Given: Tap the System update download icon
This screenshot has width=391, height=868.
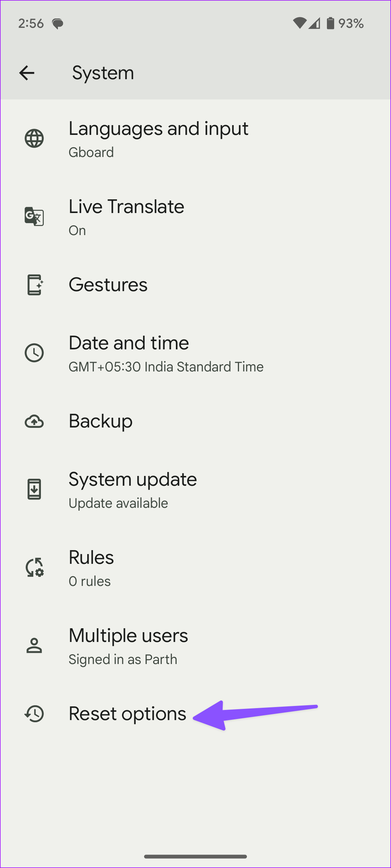Looking at the screenshot, I should (34, 489).
